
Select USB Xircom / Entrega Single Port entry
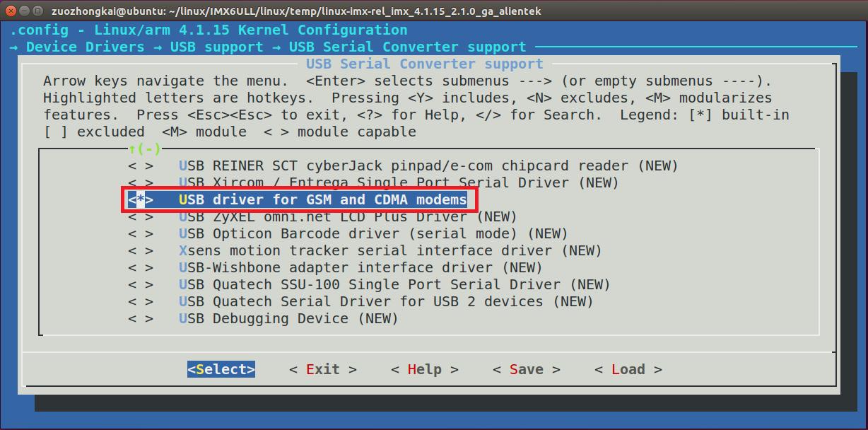tap(399, 182)
